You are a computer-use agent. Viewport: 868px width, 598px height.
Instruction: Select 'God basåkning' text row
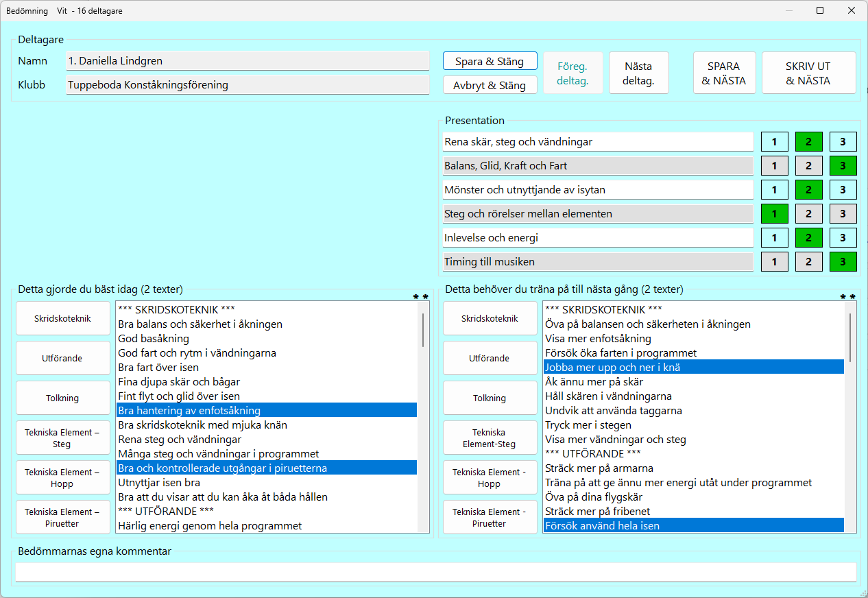pyautogui.click(x=267, y=338)
